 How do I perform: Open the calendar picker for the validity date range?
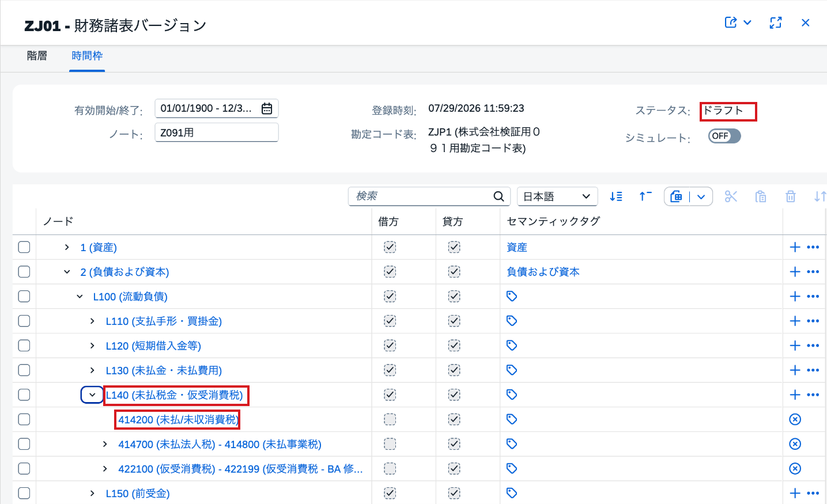[x=267, y=108]
